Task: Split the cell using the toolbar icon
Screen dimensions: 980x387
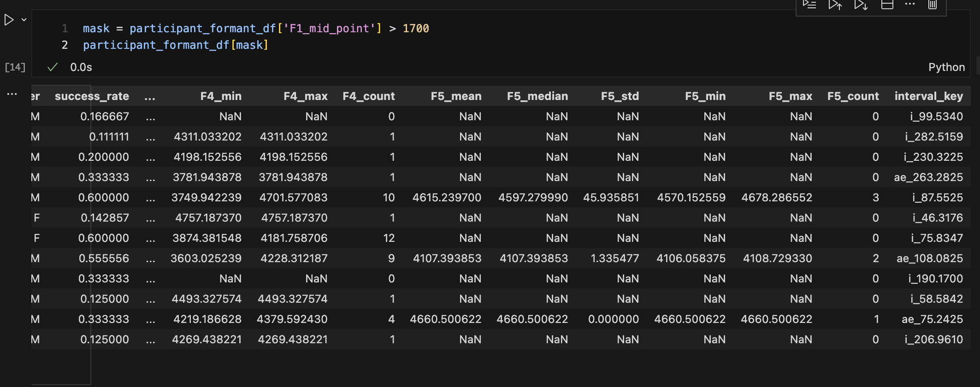Action: click(x=887, y=5)
